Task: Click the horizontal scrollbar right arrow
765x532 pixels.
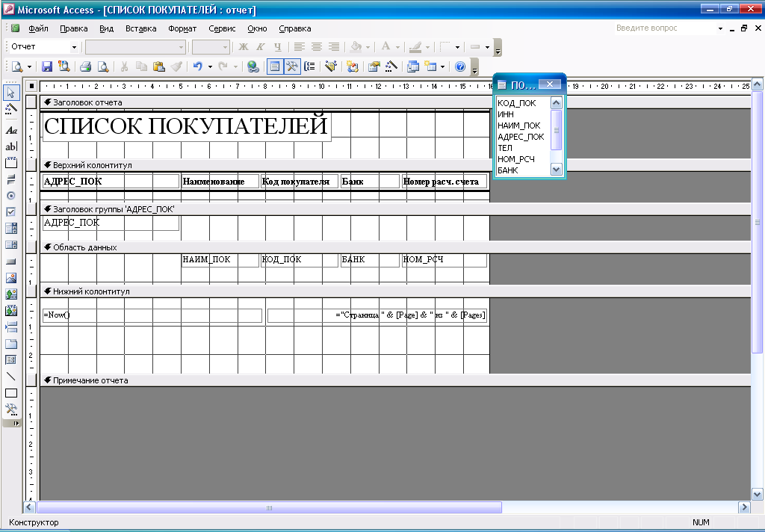Action: coord(744,507)
